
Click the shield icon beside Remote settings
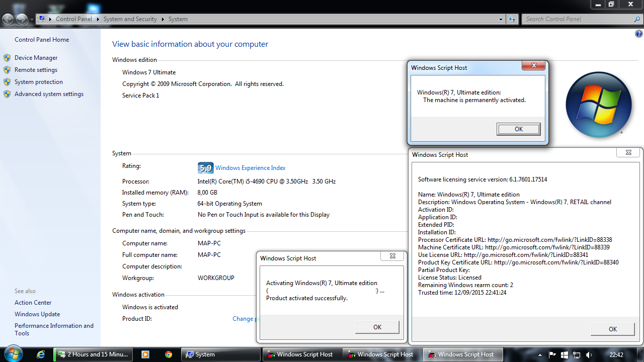click(7, 70)
